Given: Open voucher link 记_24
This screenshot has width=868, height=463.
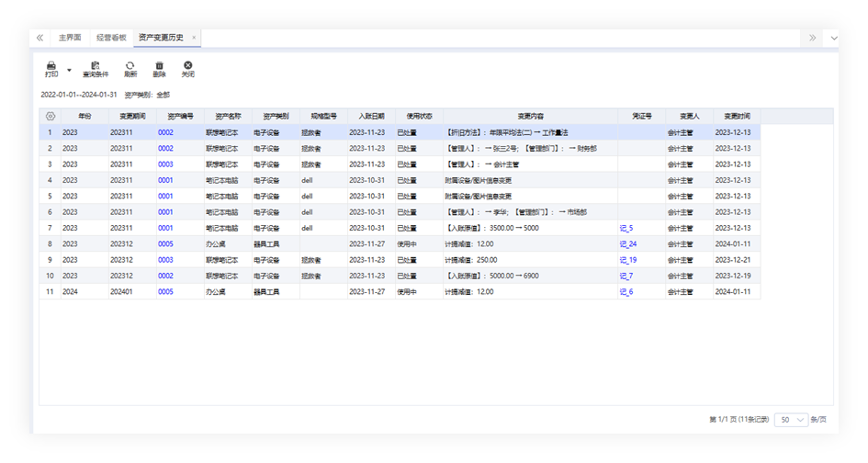Looking at the screenshot, I should click(x=627, y=244).
